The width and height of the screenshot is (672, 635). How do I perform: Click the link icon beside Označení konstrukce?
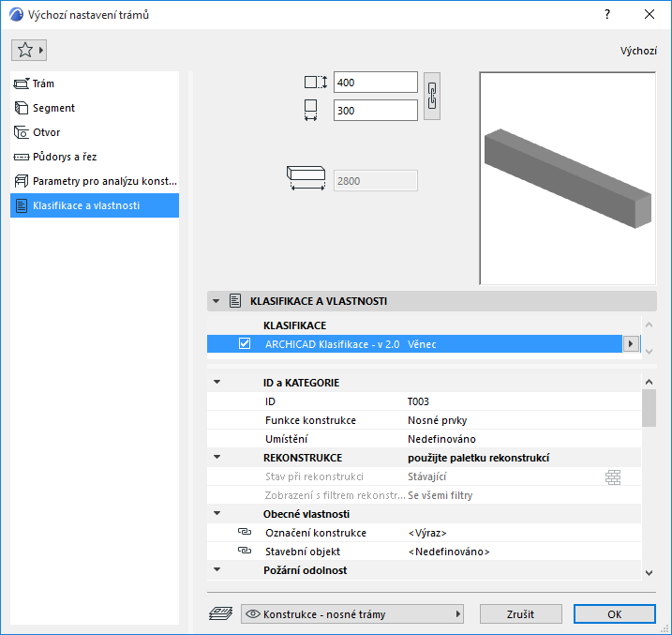pos(245,532)
